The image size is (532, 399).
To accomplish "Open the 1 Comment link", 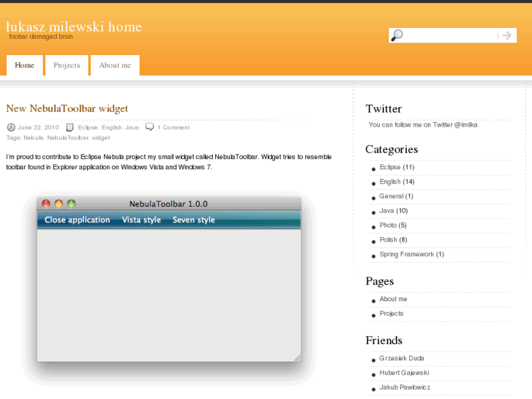I will 173,127.
